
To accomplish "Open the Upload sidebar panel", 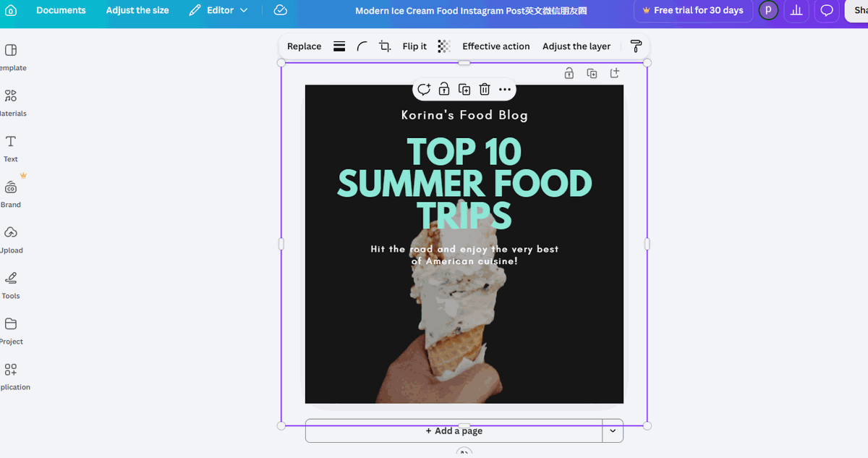I will point(11,239).
